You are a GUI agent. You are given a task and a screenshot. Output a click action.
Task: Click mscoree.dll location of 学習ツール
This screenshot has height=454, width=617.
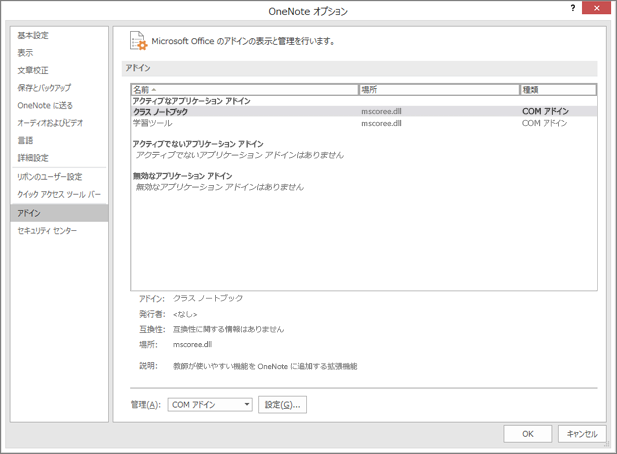381,123
